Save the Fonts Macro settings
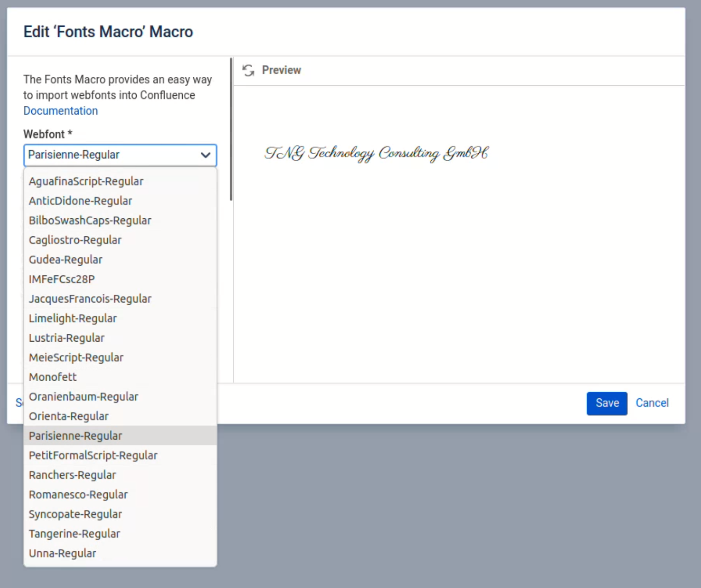Screen dimensions: 701x588 tap(607, 403)
